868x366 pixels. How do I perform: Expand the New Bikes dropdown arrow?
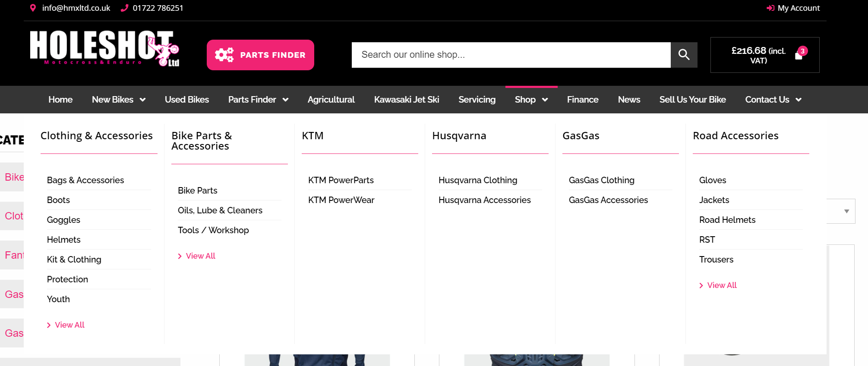(142, 100)
